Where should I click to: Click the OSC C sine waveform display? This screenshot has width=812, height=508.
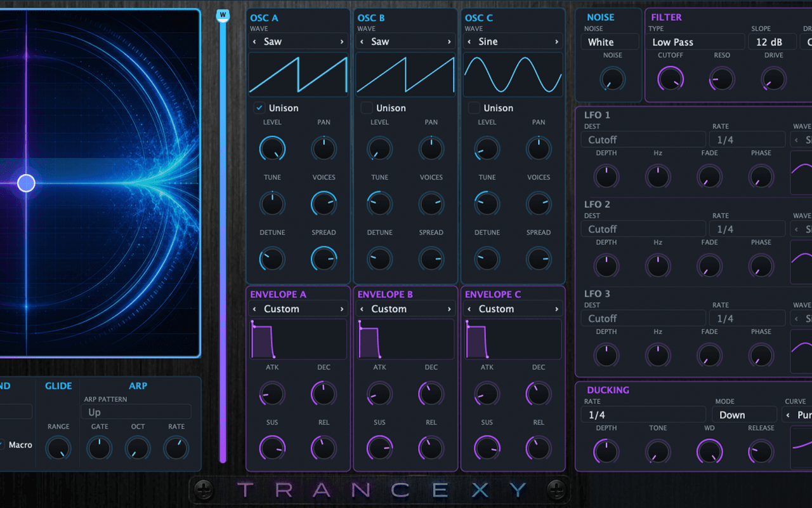click(x=513, y=74)
